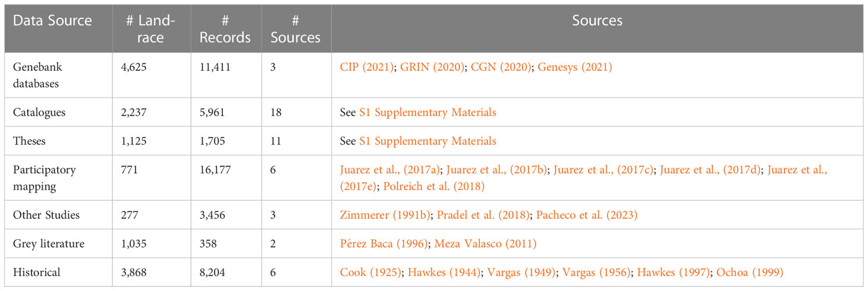Follow the Pradel et al. (2018) link
The height and width of the screenshot is (291, 868).
point(483,215)
